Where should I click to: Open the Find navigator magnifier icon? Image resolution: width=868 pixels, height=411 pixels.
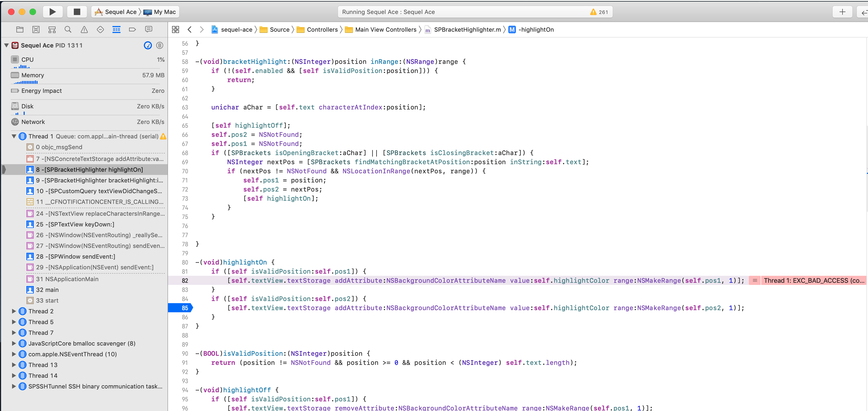[x=68, y=30]
